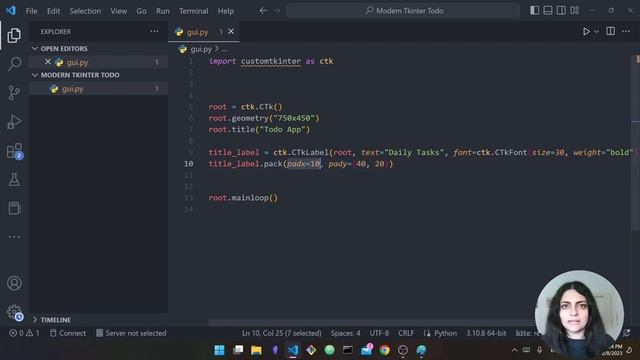Viewport: 640px width, 360px height.
Task: Toggle the bottom panel
Action: click(x=548, y=11)
